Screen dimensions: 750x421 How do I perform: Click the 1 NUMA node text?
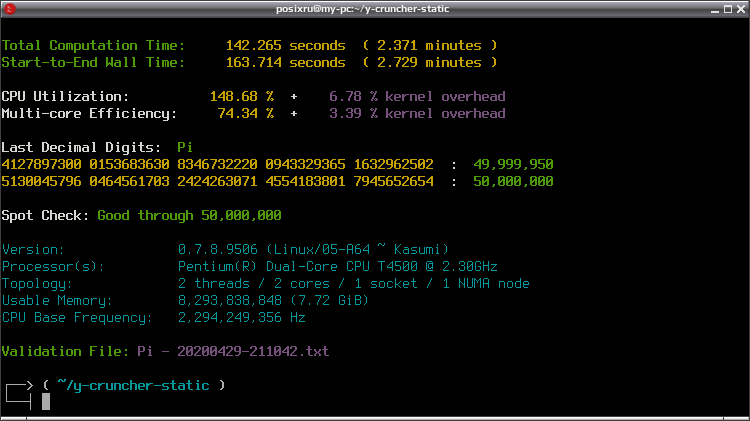(x=486, y=284)
